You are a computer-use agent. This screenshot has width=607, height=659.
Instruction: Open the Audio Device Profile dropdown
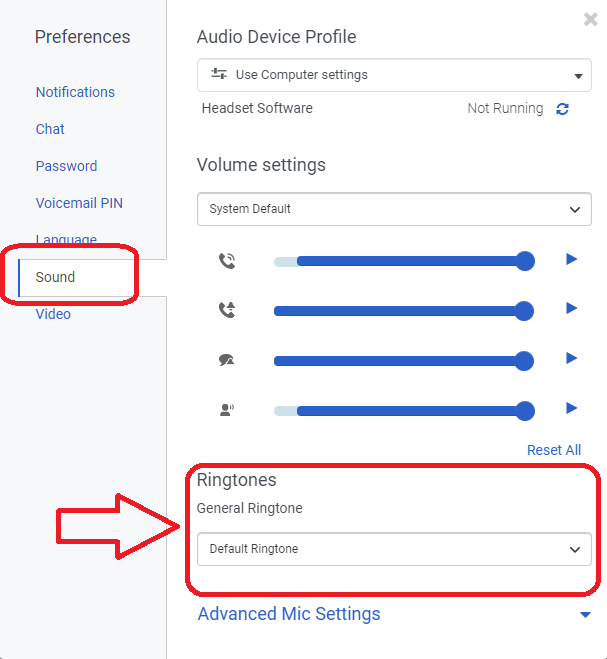point(394,75)
